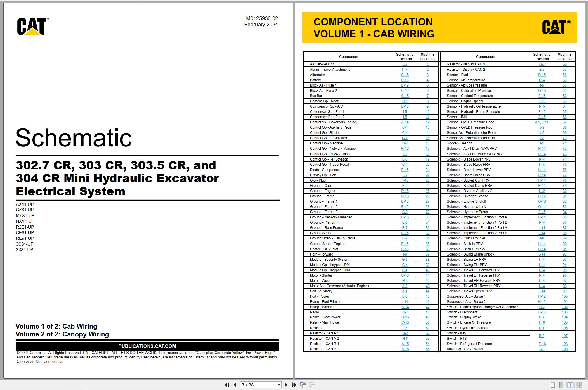
Task: Open machine location 109 for Valve Gp - HVAC Water
Action: click(x=564, y=349)
